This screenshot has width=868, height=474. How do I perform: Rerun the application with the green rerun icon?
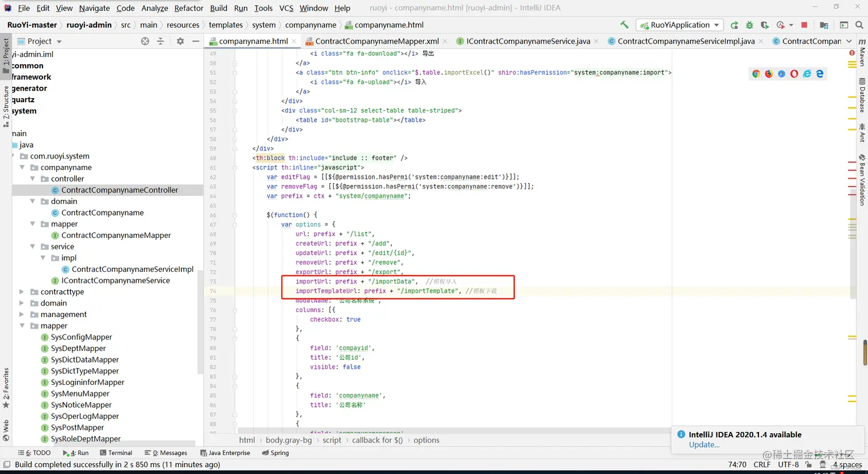click(734, 25)
